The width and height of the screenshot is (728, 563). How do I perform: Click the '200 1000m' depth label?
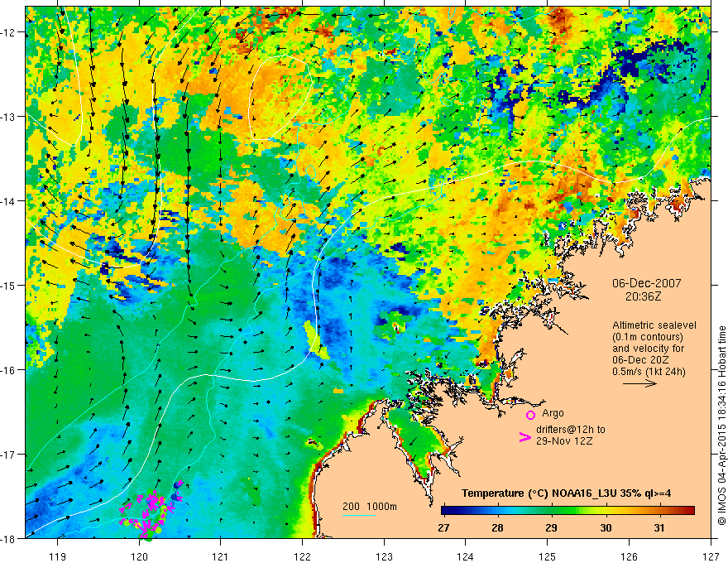[370, 507]
